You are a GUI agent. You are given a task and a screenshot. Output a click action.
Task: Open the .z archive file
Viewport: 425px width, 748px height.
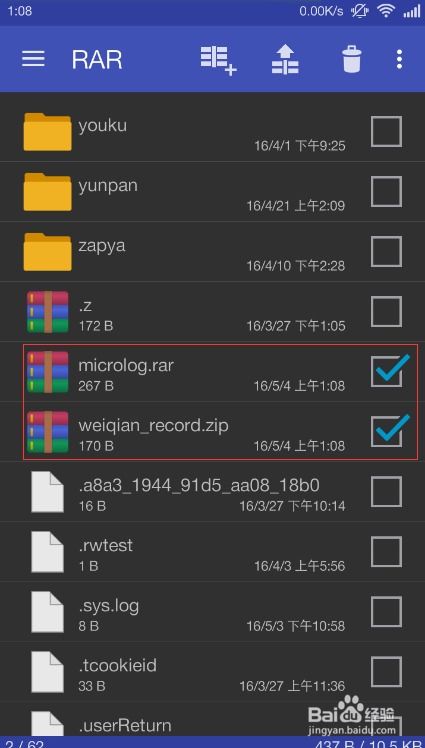point(212,312)
